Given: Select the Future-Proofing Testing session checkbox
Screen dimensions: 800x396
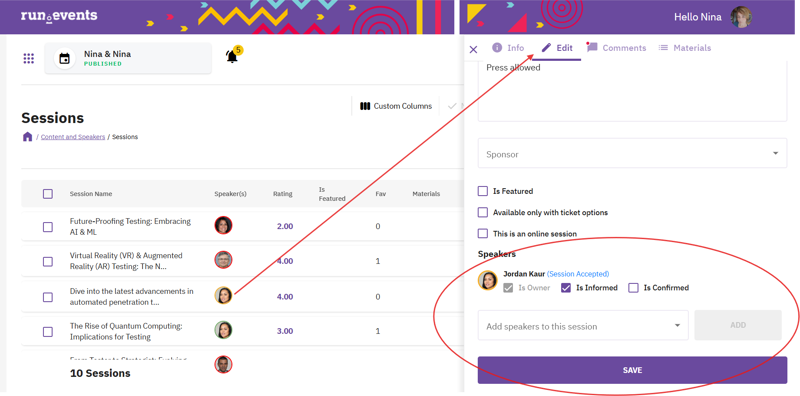Looking at the screenshot, I should 47,227.
